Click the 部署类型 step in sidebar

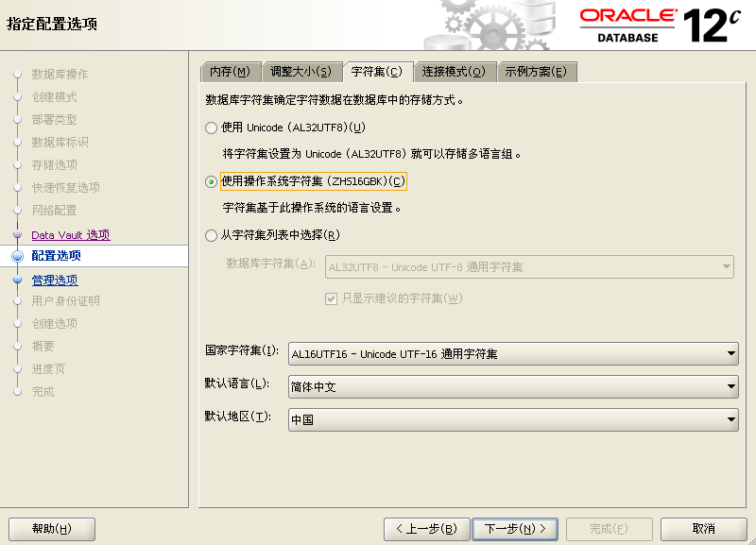[x=55, y=120]
